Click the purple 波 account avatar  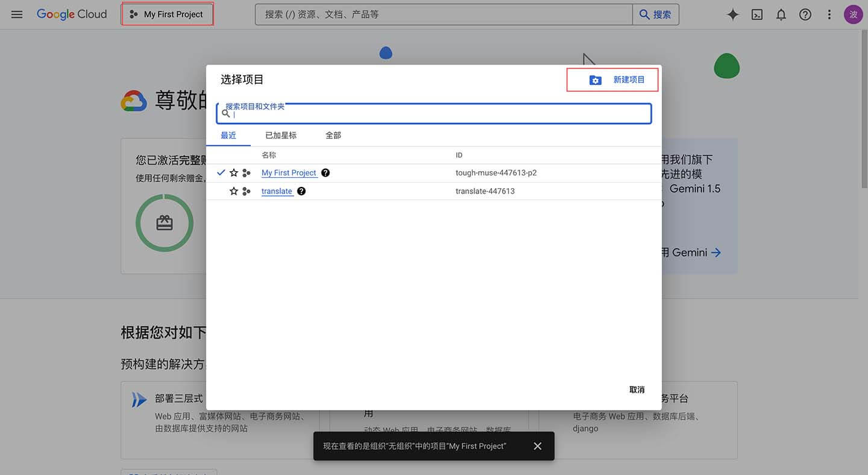point(854,14)
